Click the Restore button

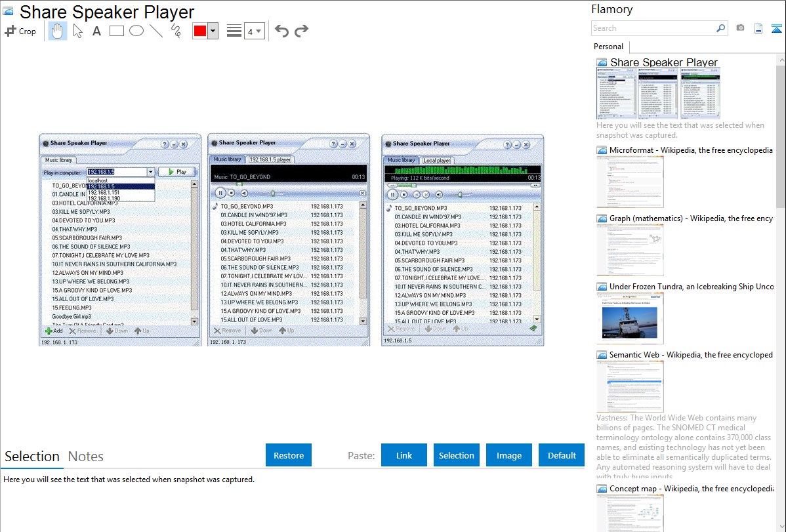289,455
